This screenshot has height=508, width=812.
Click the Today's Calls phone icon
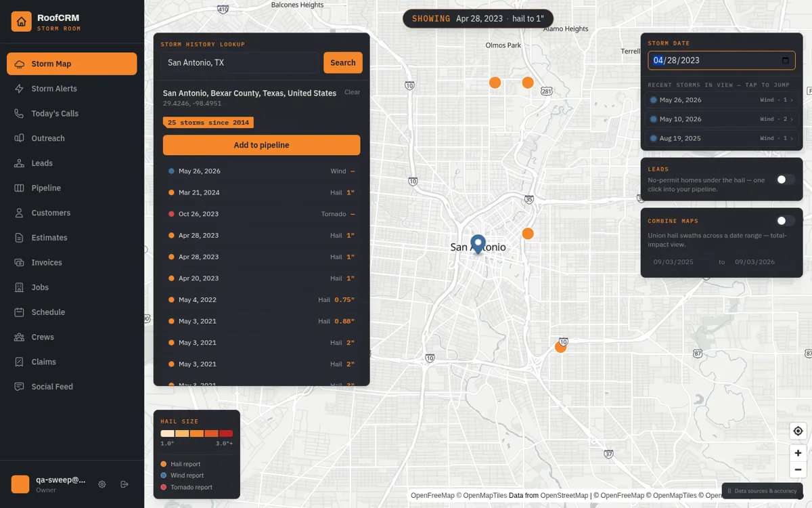tap(19, 113)
